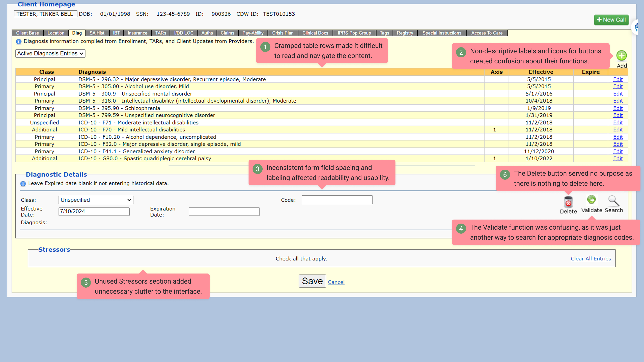Open the Active Diagnosis Entries dropdown

pos(50,53)
